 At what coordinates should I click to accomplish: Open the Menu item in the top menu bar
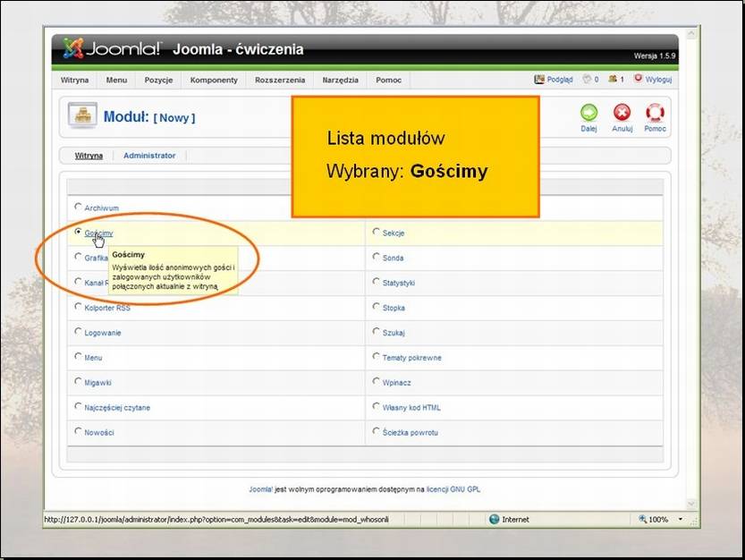pyautogui.click(x=116, y=80)
